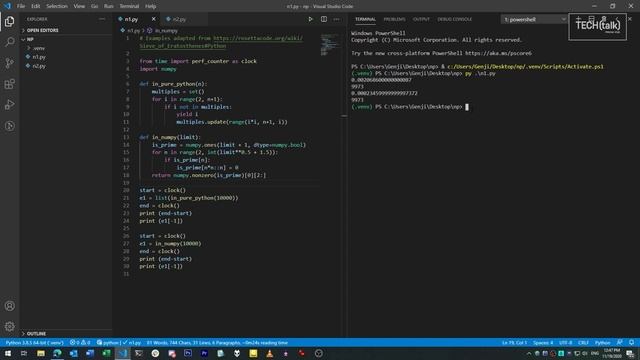Image resolution: width=640 pixels, height=360 pixels.
Task: Close the n1.py editor tab
Action: pyautogui.click(x=153, y=19)
